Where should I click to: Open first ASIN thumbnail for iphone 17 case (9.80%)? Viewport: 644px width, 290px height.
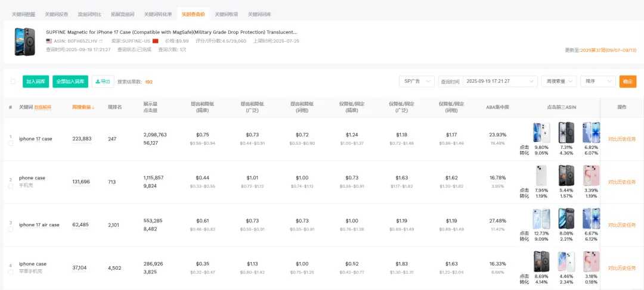(541, 132)
